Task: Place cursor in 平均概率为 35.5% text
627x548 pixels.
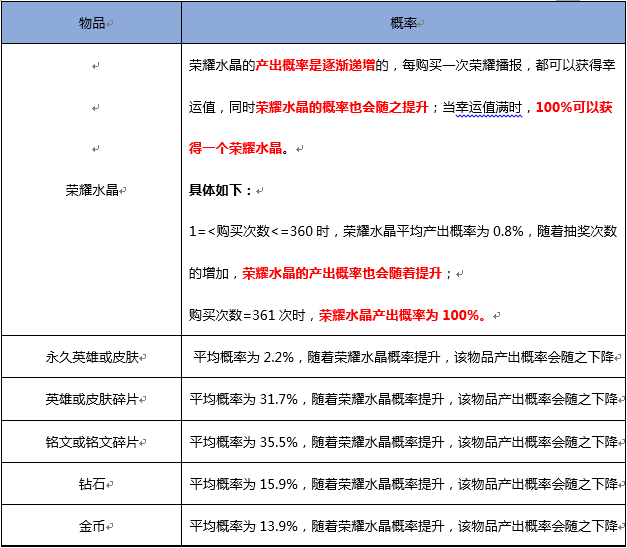Action: [244, 441]
